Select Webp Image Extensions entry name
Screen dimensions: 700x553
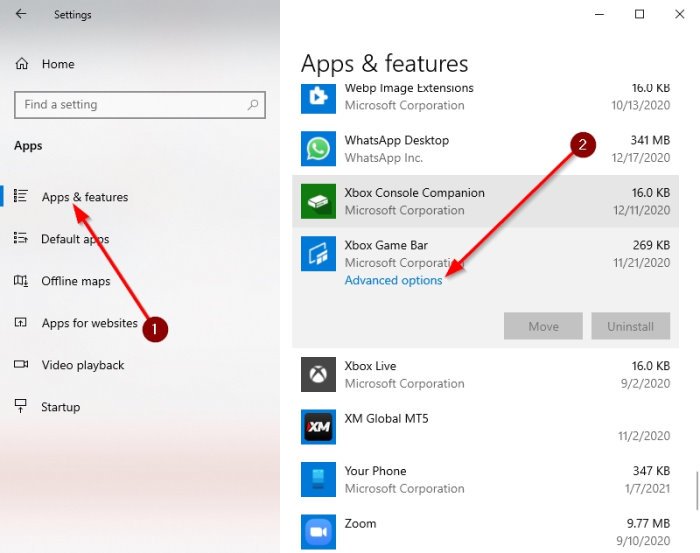409,88
